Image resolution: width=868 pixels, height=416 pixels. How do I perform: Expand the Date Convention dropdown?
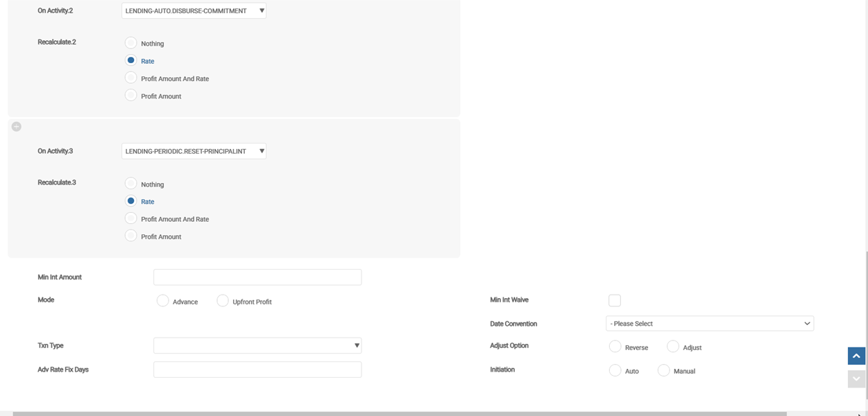(x=709, y=324)
